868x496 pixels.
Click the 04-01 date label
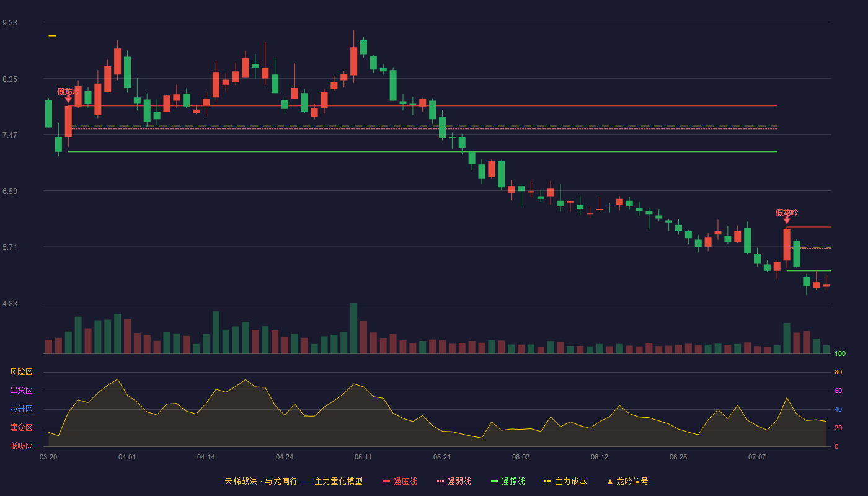[127, 457]
